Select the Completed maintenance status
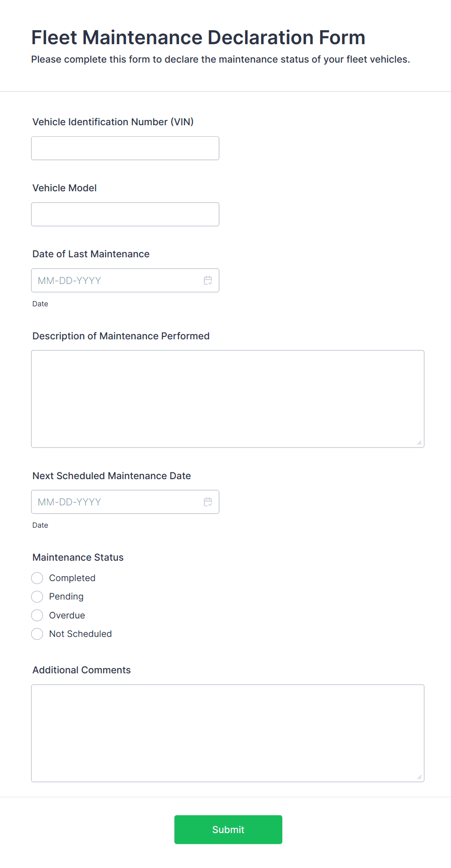451x868 pixels. 37,578
